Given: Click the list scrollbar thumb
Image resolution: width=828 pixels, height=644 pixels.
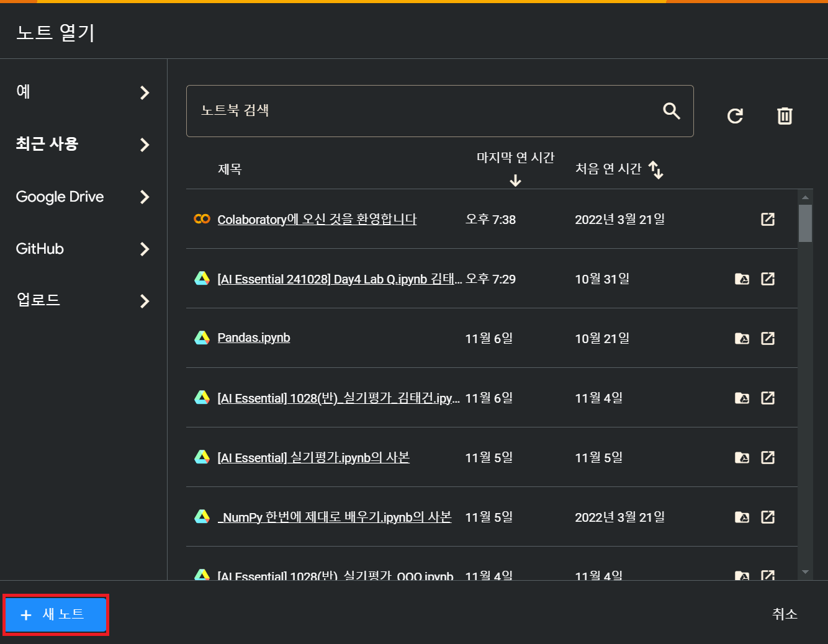Looking at the screenshot, I should (805, 223).
